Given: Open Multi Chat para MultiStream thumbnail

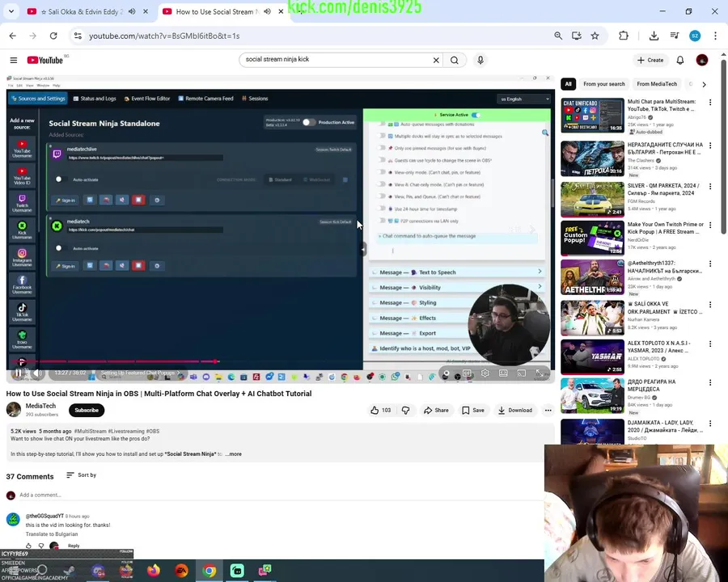Looking at the screenshot, I should 592,115.
